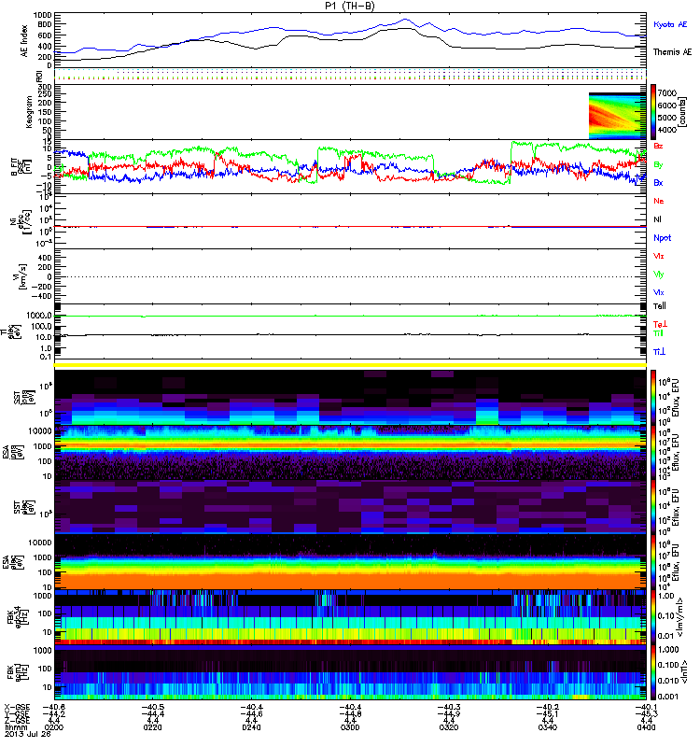Select the blue "Kyoto AE" legend label
Screen dimensions: 700x747
[x=670, y=24]
